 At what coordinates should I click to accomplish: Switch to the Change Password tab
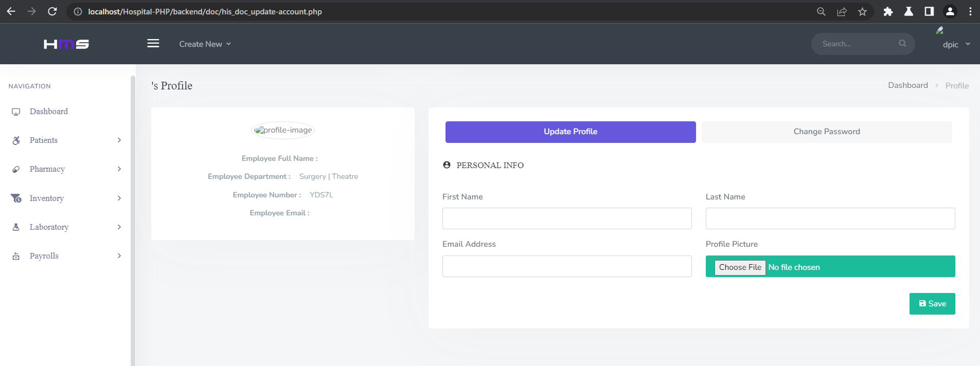[827, 132]
